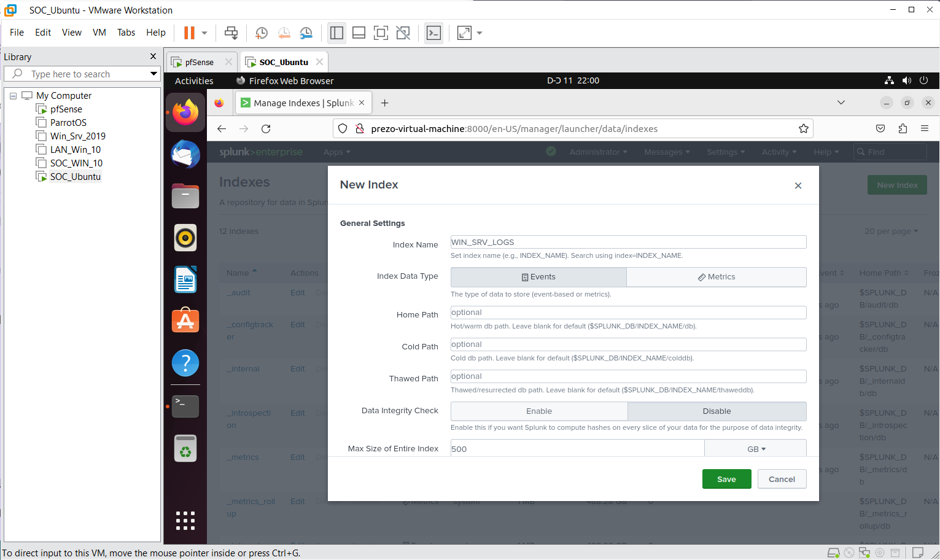Screen dimensions: 940x560
Task: Open new Firefox tab plus button
Action: [x=384, y=103]
